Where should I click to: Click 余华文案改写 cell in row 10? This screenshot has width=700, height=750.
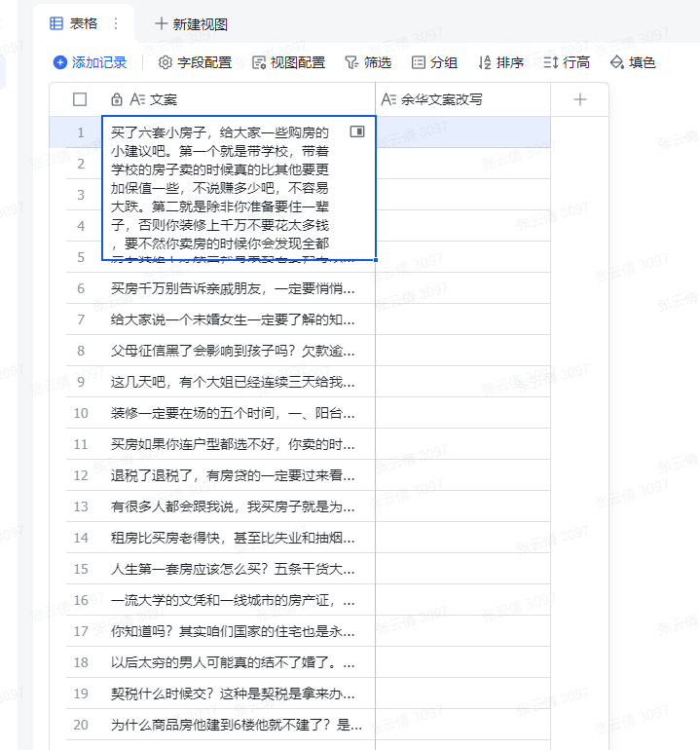(x=462, y=413)
